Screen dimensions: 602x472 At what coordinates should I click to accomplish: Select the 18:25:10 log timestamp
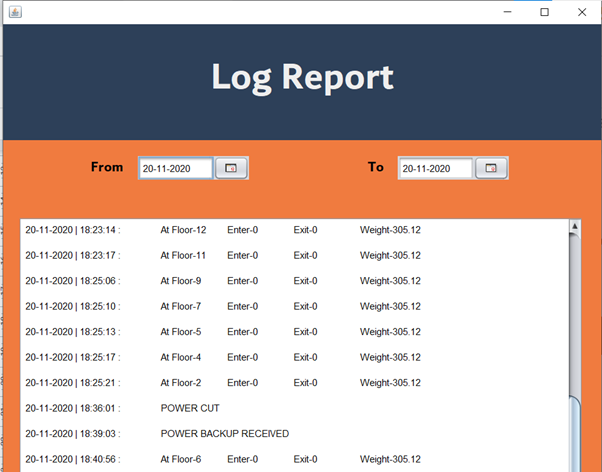(73, 306)
